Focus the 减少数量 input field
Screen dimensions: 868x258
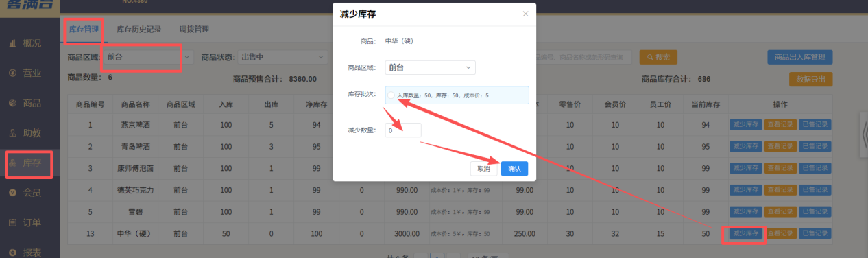[403, 130]
